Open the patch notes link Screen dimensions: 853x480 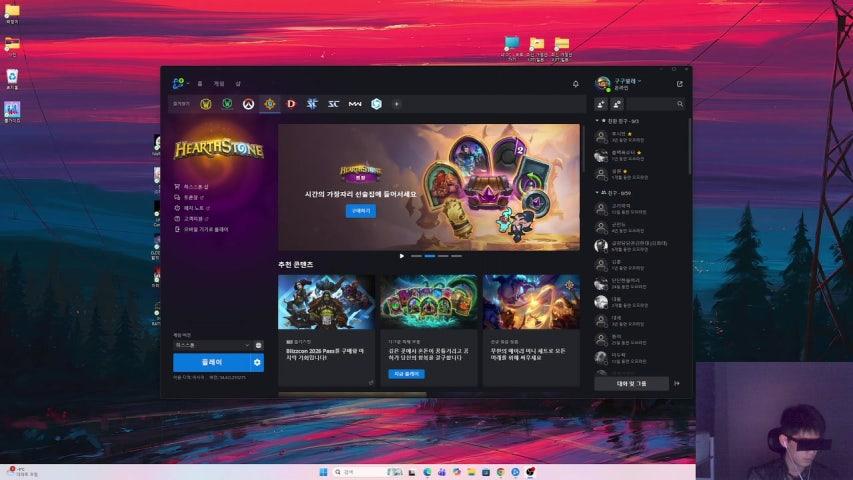192,208
